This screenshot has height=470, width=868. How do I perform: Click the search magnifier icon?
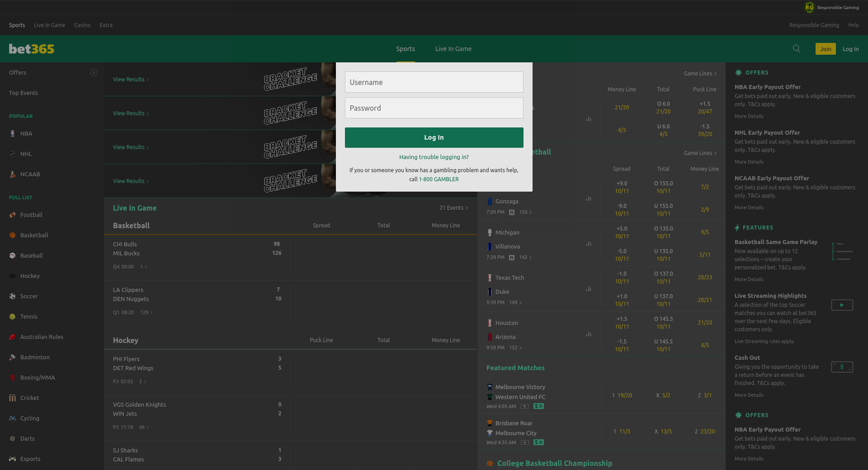pyautogui.click(x=796, y=49)
